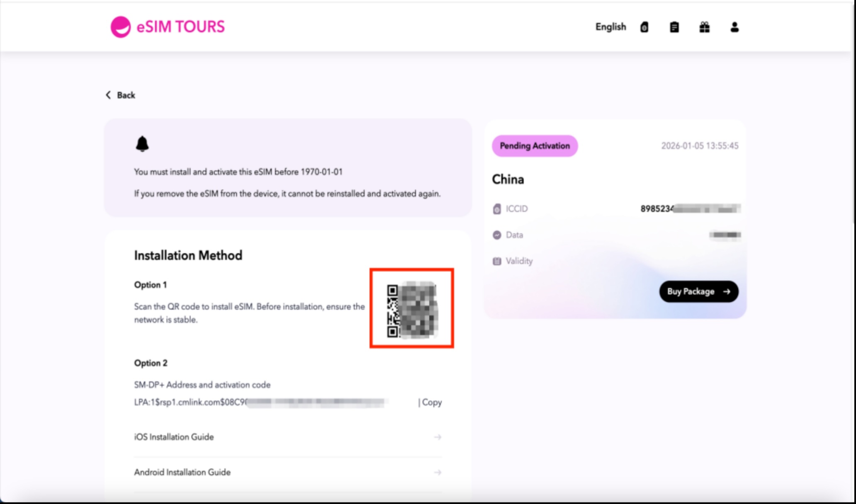Open the account profile icon
The height and width of the screenshot is (504, 856).
coord(734,27)
